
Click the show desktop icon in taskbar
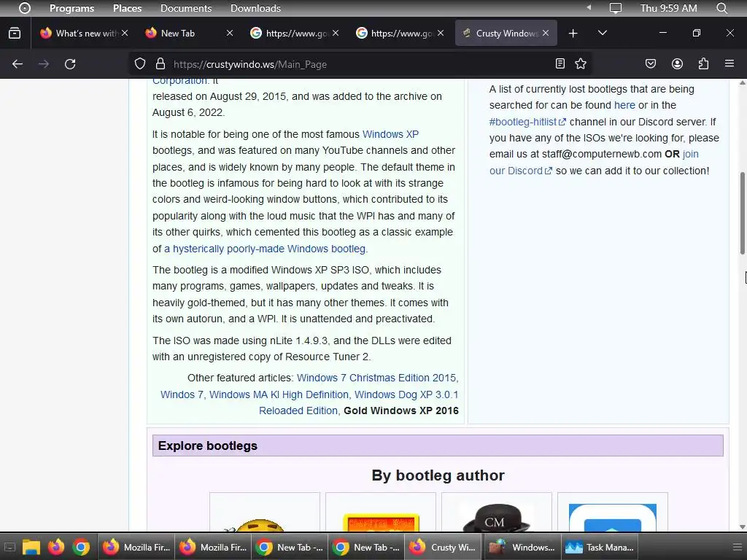point(9,547)
